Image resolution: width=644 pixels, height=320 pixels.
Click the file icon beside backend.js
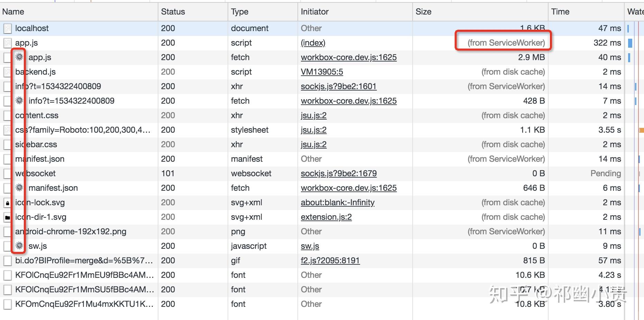click(7, 72)
